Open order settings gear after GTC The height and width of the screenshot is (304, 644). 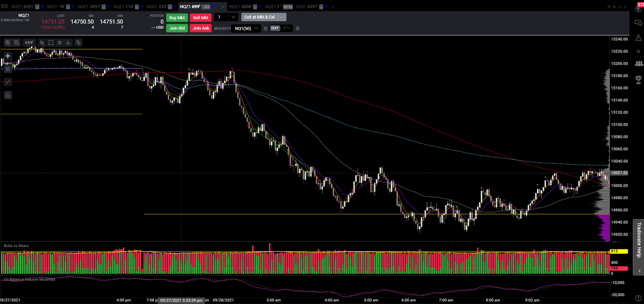pos(298,28)
